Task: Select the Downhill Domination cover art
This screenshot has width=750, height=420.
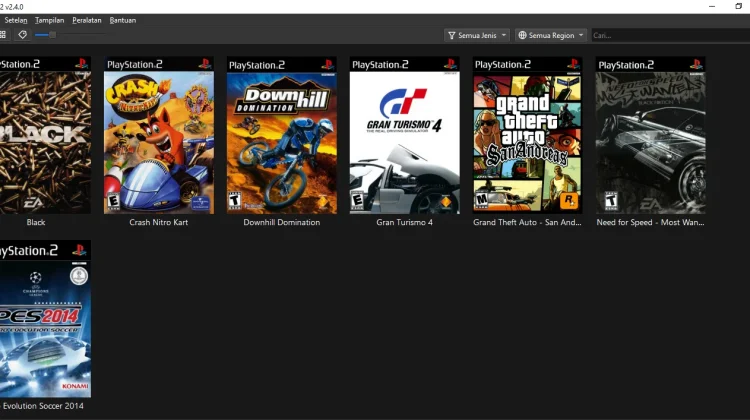Action: tap(281, 135)
